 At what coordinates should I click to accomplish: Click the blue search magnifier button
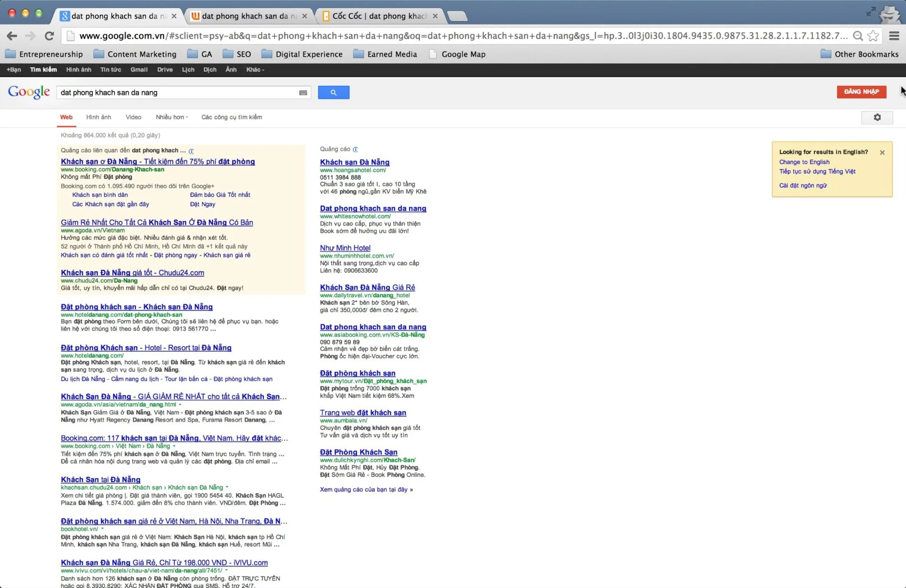click(333, 92)
